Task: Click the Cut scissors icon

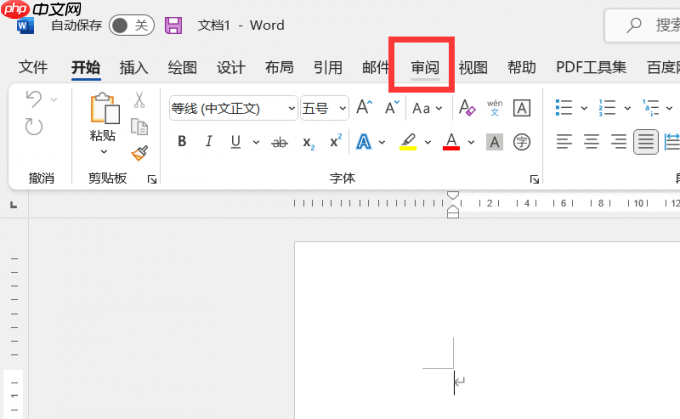Action: tap(139, 100)
